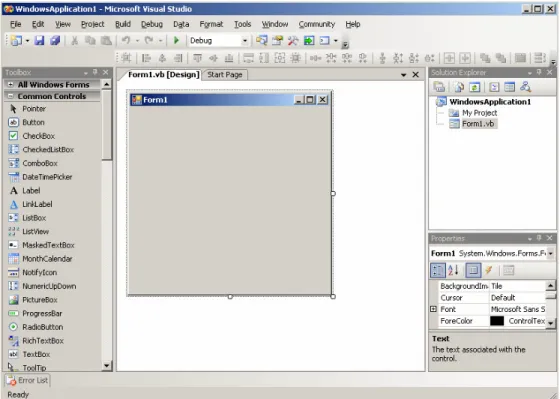This screenshot has height=399, width=560.
Task: Click the Redo icon in toolbar
Action: pyautogui.click(x=149, y=40)
